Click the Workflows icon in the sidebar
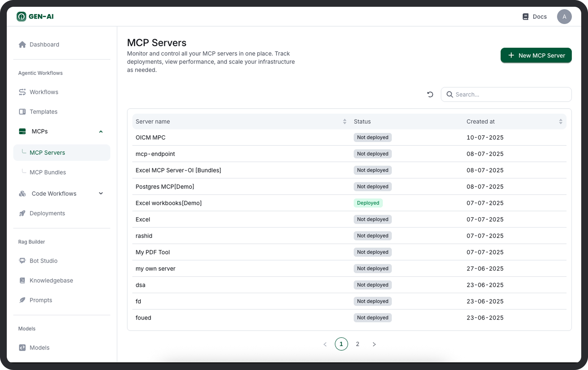The width and height of the screenshot is (588, 370). point(22,92)
